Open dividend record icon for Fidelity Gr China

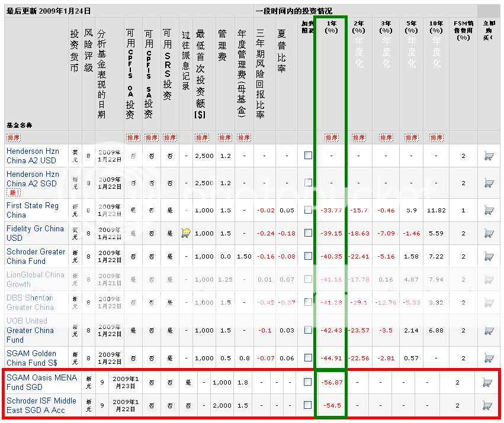pos(186,233)
